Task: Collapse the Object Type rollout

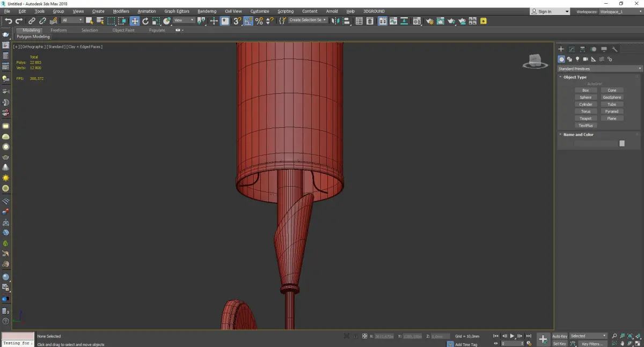Action: pyautogui.click(x=575, y=77)
